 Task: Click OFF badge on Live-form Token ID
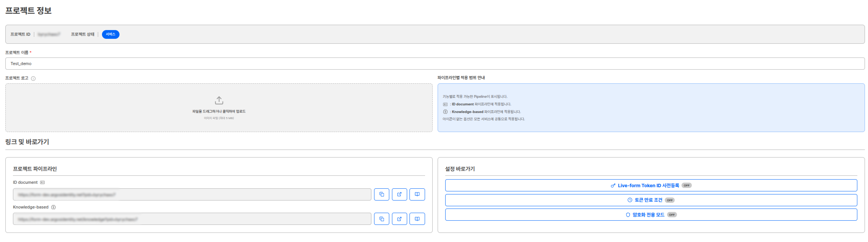tap(686, 186)
